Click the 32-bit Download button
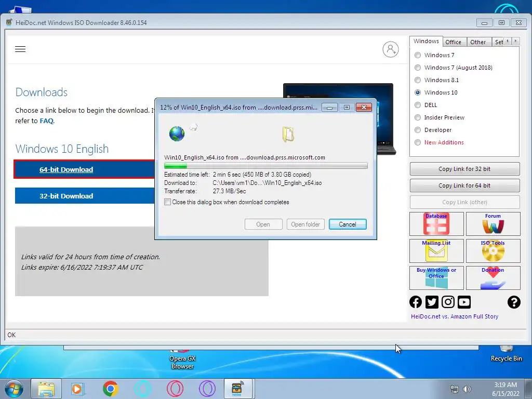532x399 pixels. (x=85, y=196)
